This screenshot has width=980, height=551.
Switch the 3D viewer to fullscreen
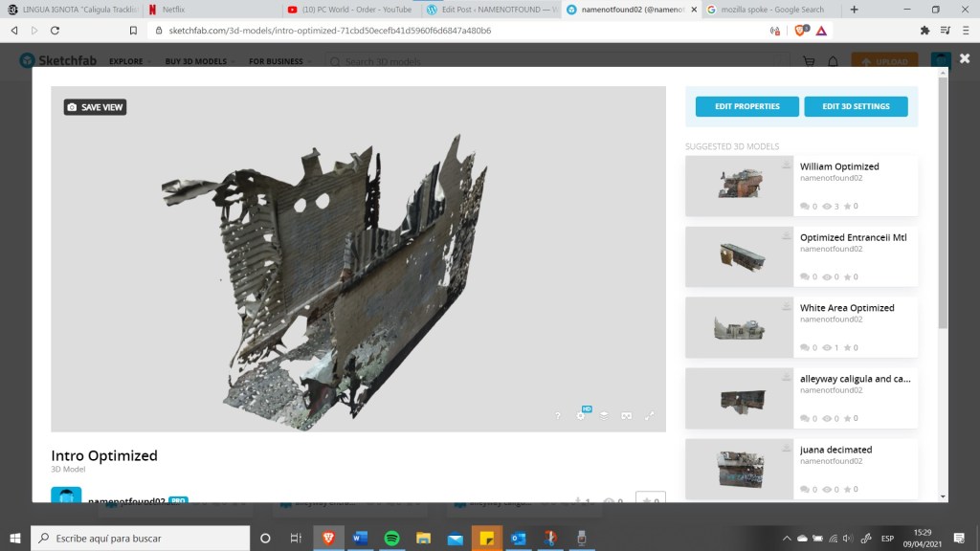[650, 415]
